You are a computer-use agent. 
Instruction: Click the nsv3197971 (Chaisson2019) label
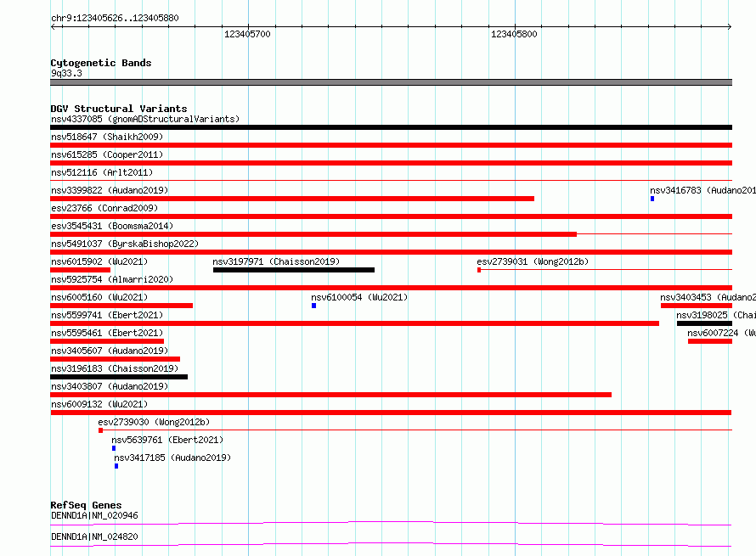pyautogui.click(x=276, y=261)
